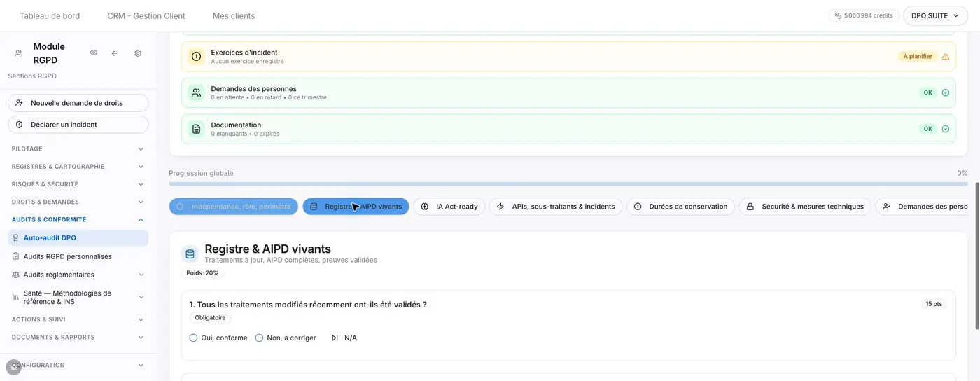Click the clock icon in Durées de conservation tab
980x381 pixels.
pyautogui.click(x=638, y=207)
